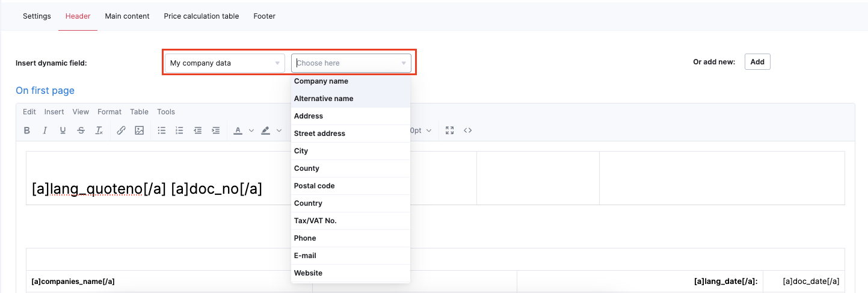Open the Format menu in the editor
This screenshot has width=868, height=293.
(109, 112)
